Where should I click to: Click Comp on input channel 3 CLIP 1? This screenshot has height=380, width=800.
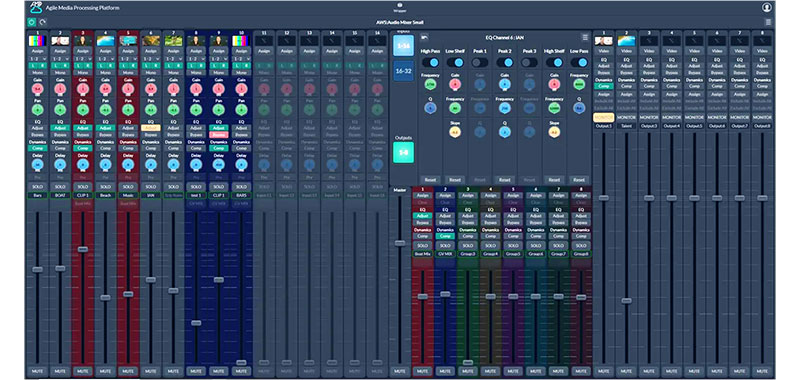tap(83, 148)
